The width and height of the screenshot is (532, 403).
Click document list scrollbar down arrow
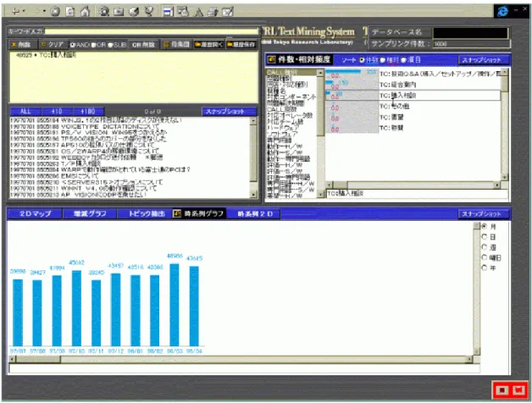[x=253, y=195]
